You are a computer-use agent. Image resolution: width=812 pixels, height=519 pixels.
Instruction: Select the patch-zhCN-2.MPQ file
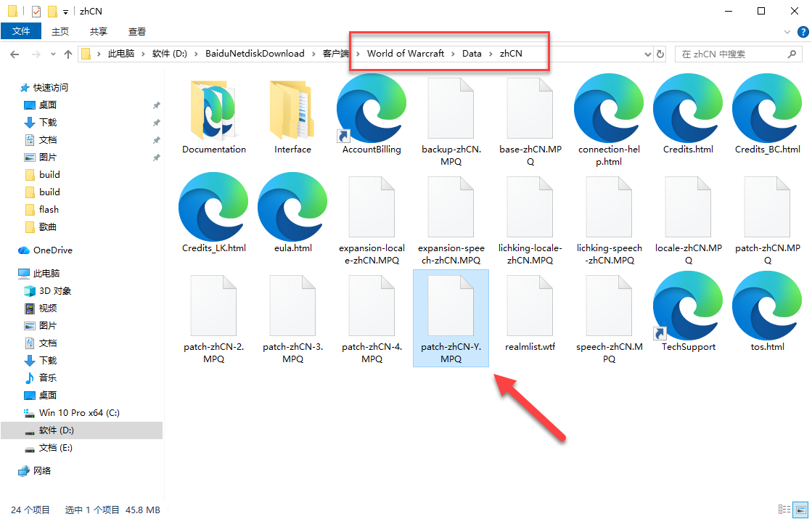tap(214, 319)
